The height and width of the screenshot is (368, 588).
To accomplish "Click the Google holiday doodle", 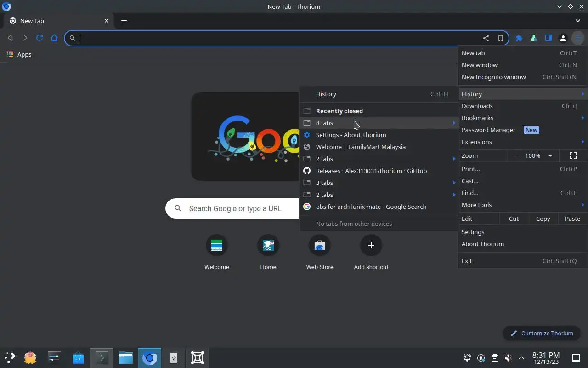I will [245, 137].
